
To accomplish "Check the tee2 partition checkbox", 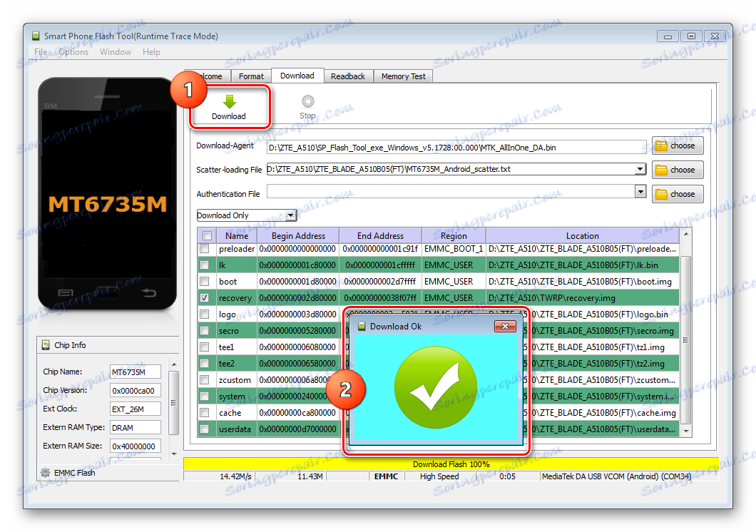I will [x=205, y=363].
